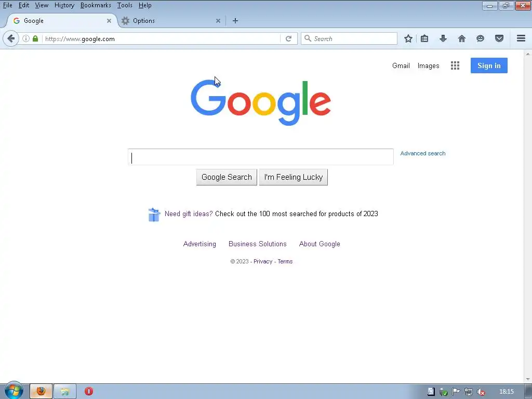
Task: Open the Advertising link
Action: coord(199,244)
